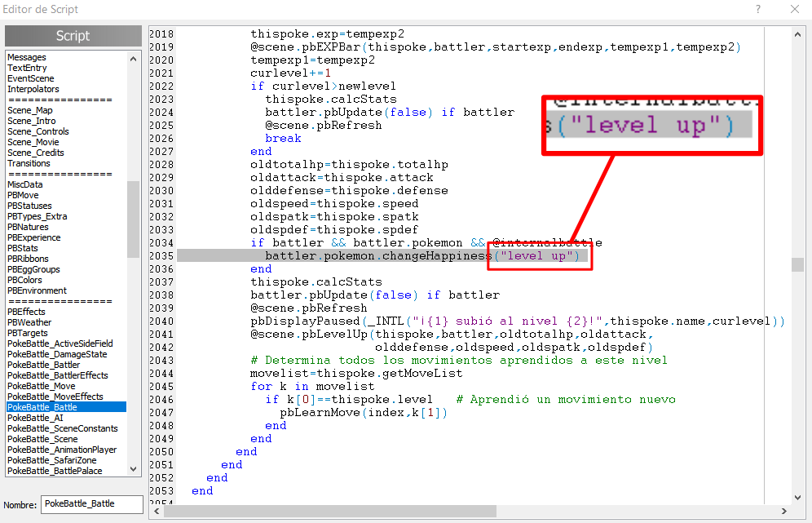812x523 pixels.
Task: Open the Scene_Map script
Action: coord(30,110)
